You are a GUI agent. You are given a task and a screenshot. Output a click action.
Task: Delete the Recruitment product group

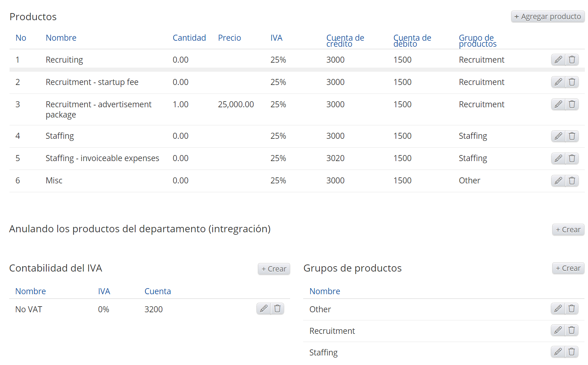tap(571, 330)
